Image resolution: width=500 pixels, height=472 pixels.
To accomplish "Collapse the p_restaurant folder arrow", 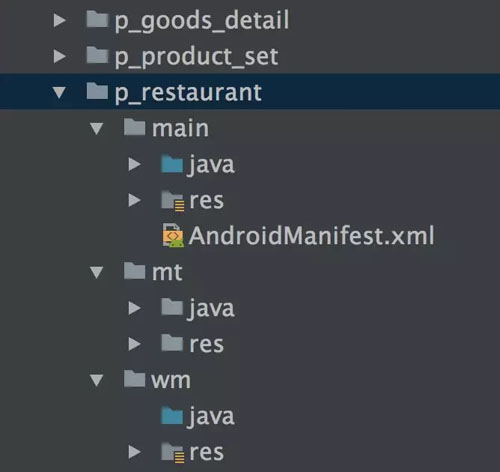I will [x=59, y=92].
